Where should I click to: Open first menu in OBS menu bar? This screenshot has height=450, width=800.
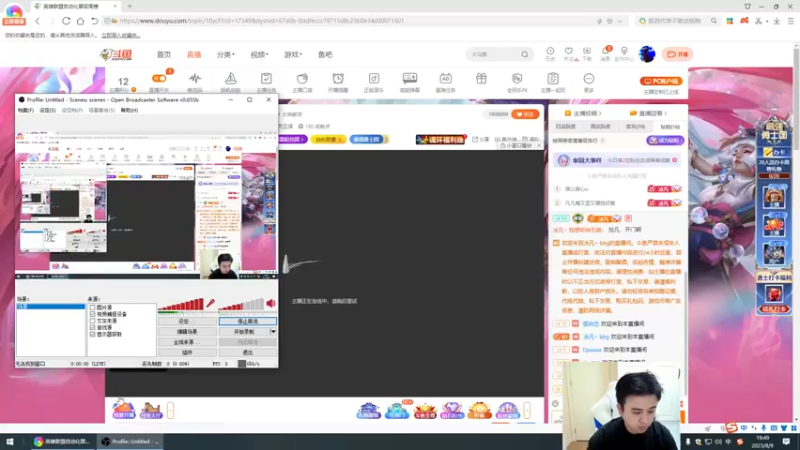[26, 110]
